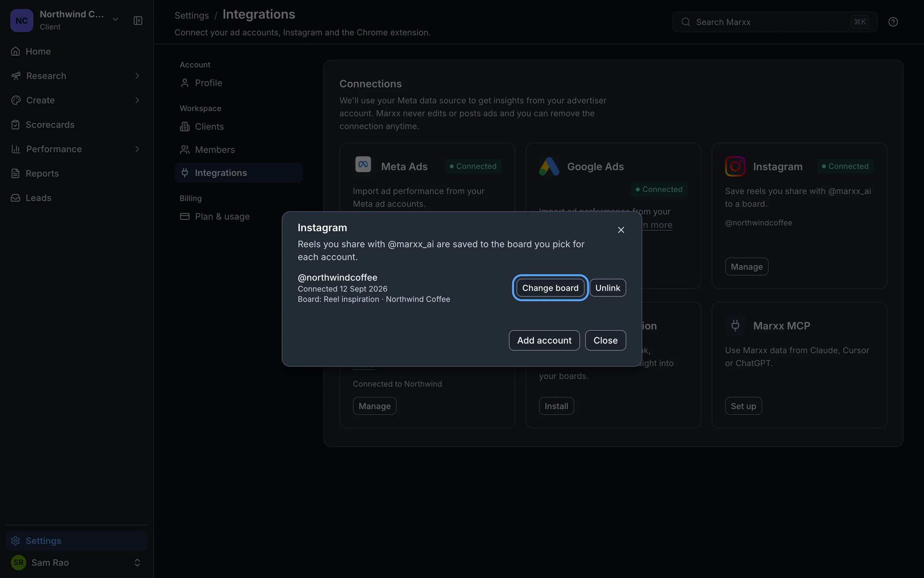Screen dimensions: 924x578
Task: Click the Google Ads logo icon
Action: pyautogui.click(x=549, y=166)
